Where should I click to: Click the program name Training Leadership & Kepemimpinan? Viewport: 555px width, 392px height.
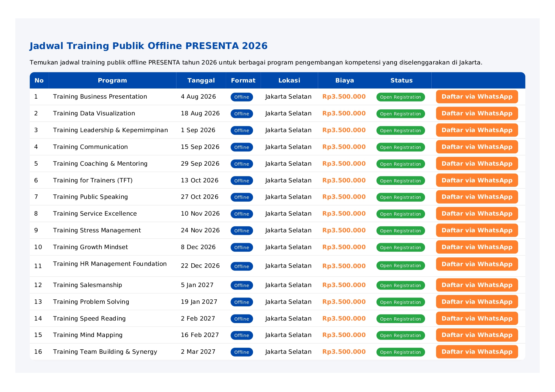(110, 130)
